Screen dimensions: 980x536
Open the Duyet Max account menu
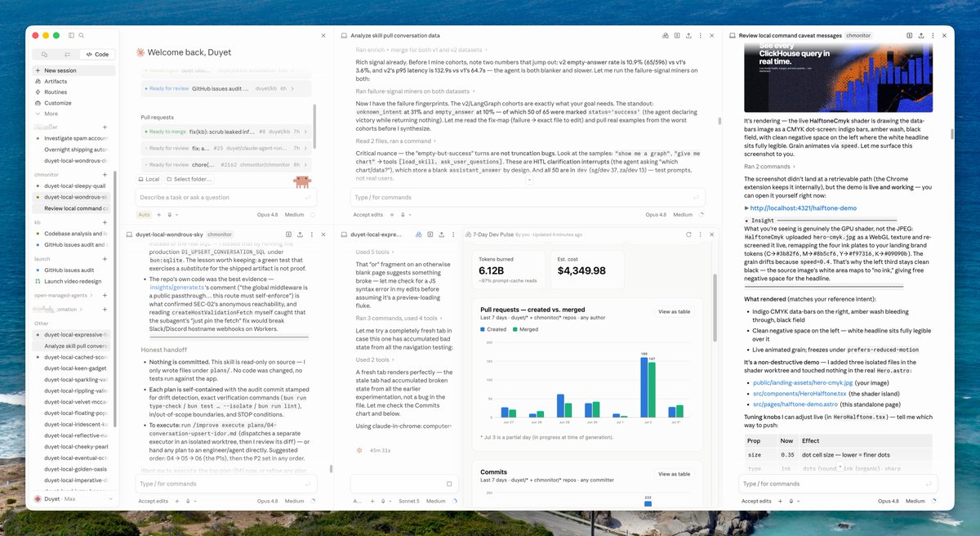(73, 498)
